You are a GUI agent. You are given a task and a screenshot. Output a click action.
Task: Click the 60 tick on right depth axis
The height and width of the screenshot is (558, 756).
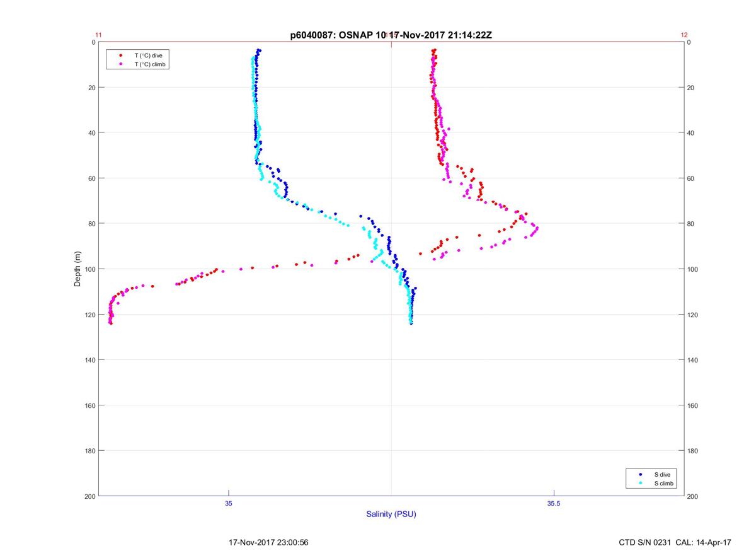(691, 178)
